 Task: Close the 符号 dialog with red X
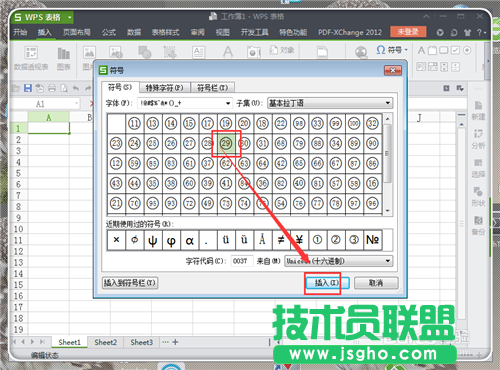tap(393, 70)
